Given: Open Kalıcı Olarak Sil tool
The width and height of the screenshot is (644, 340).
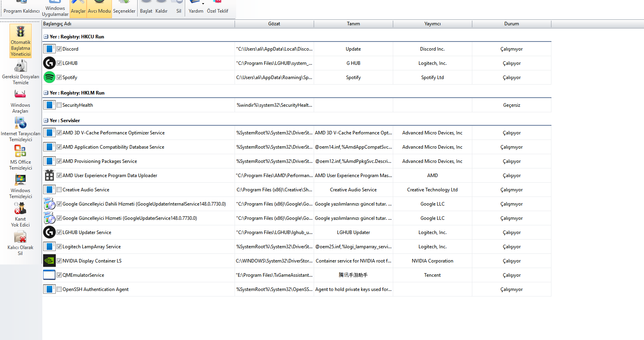Looking at the screenshot, I should (x=21, y=243).
